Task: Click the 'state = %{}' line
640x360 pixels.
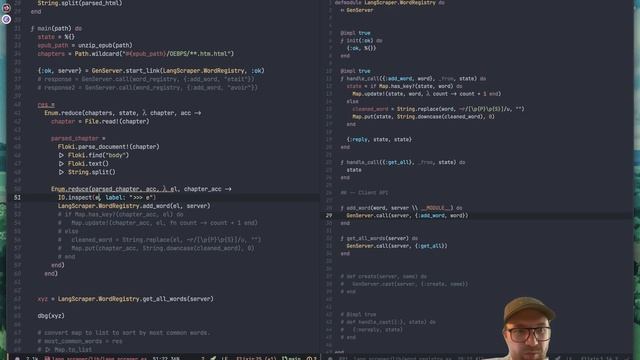Action: [x=56, y=37]
